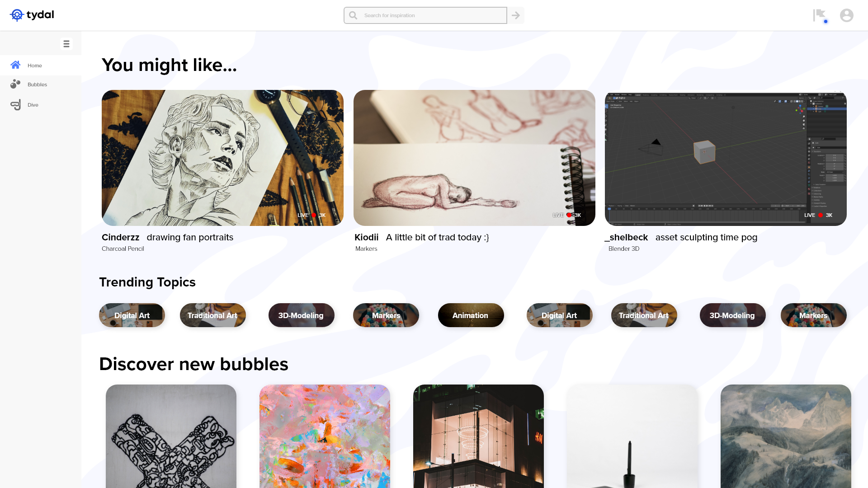Open the flag notifications icon
Screen dimensions: 868x488
pos(820,15)
